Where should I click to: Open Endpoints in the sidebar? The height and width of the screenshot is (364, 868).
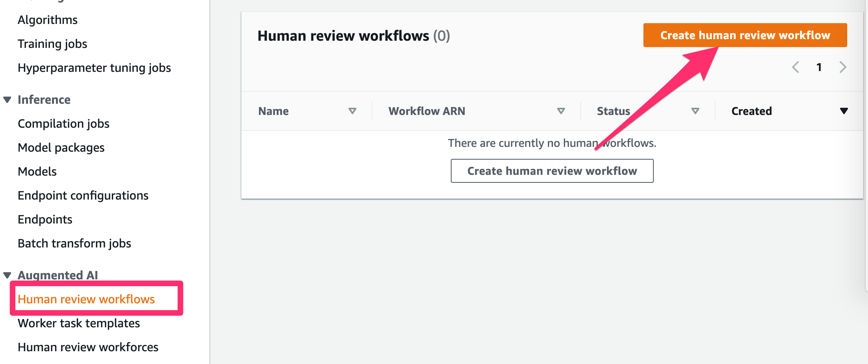click(x=45, y=220)
